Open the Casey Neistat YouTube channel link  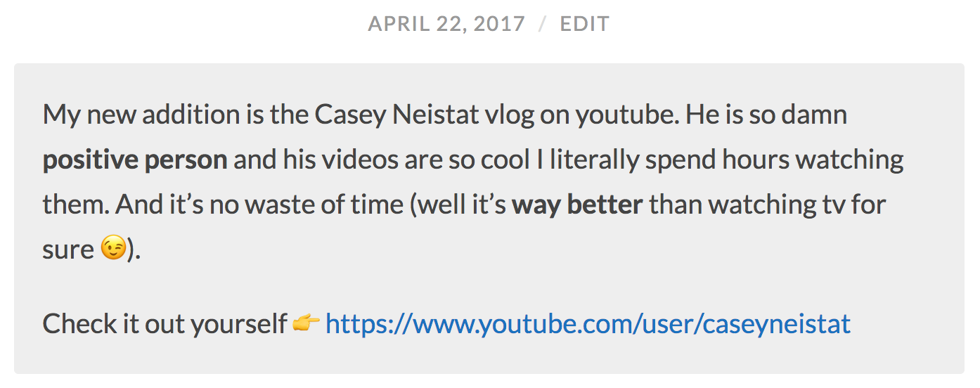coord(588,324)
